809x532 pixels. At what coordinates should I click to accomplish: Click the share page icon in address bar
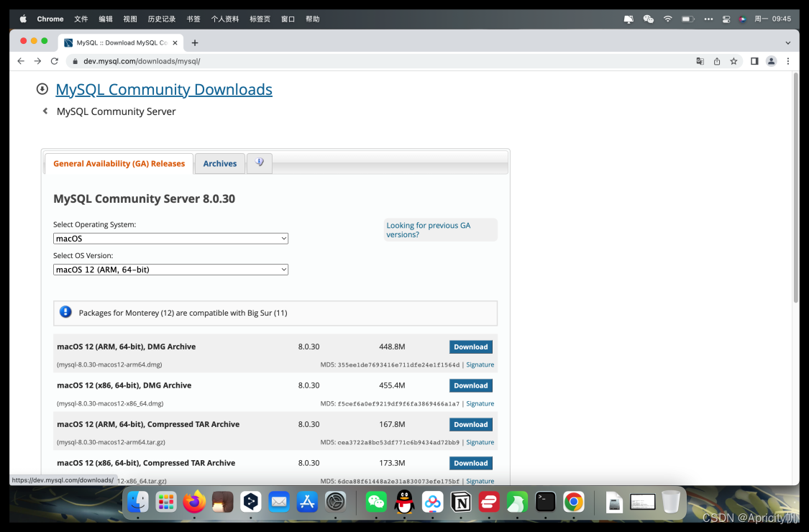717,61
